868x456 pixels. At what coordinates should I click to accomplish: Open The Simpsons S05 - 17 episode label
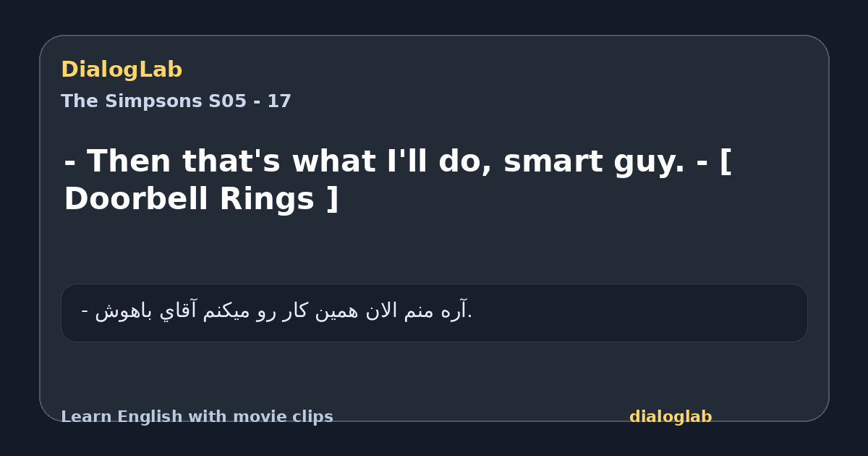pyautogui.click(x=176, y=101)
